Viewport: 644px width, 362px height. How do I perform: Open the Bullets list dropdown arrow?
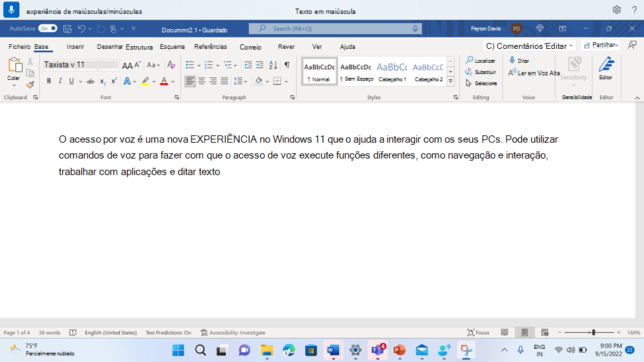199,65
